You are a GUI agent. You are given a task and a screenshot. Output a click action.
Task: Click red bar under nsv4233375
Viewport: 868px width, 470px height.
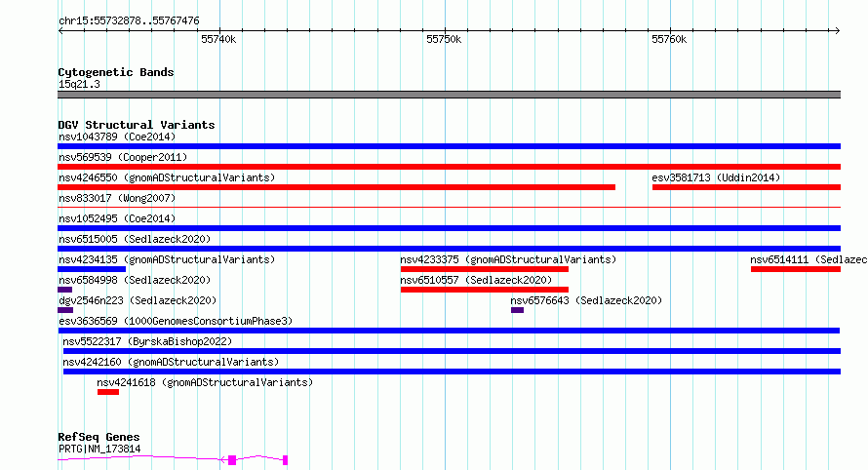tap(485, 269)
